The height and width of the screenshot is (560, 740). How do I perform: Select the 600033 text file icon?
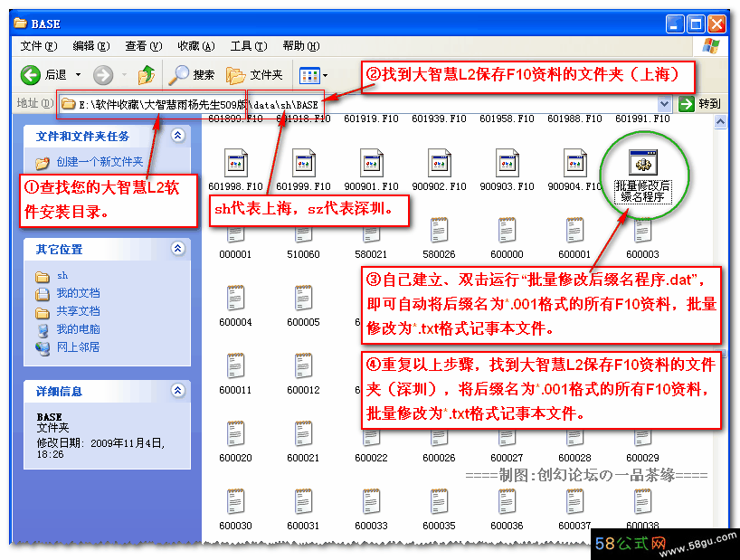[x=372, y=501]
